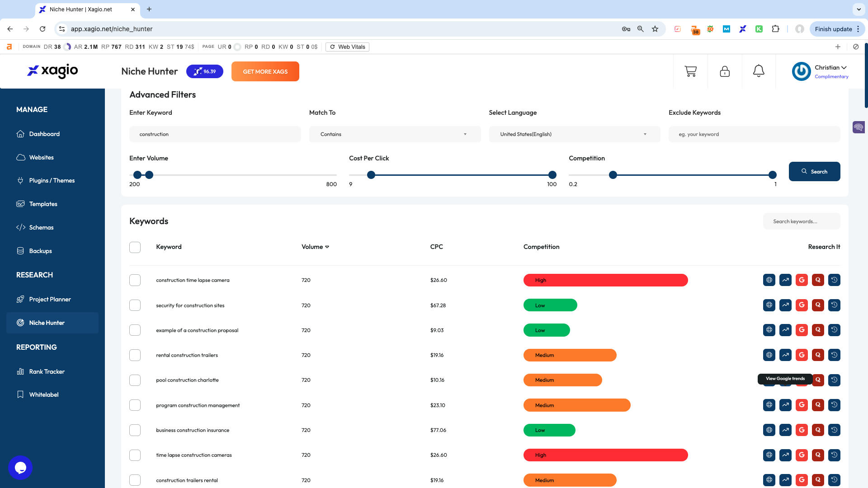This screenshot has width=868, height=488.
Task: Open Chrome extensions puzzle icon
Action: click(x=775, y=29)
